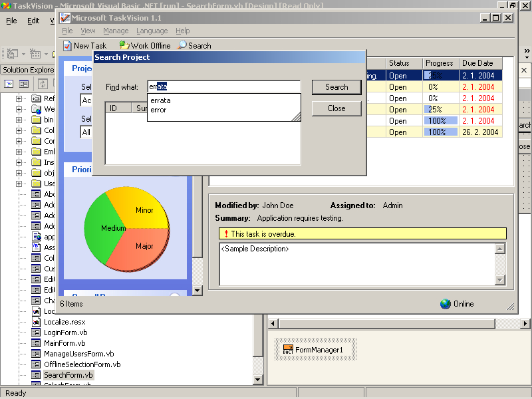Viewport: 532px width, 399px height.
Task: Choose 'error' from the autocomplete suggestions
Action: pos(158,110)
